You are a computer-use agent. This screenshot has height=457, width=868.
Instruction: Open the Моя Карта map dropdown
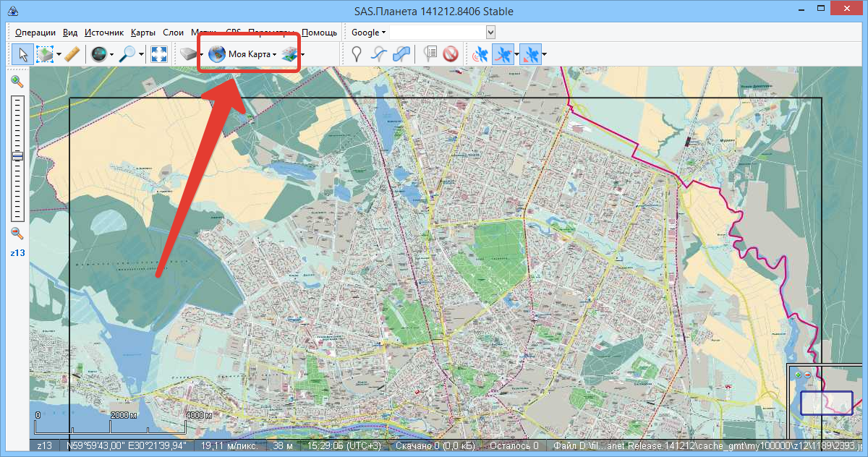(x=242, y=54)
